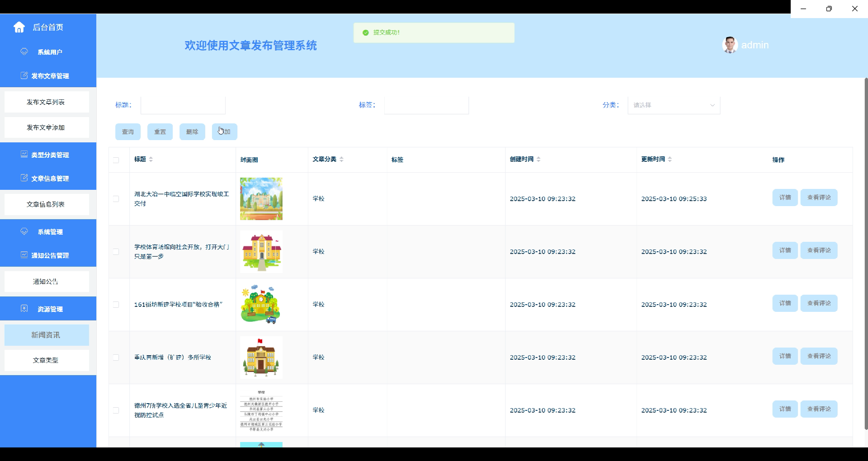Click the diamond icon next to 系统用户
Screen dimensions: 868x461
point(24,52)
